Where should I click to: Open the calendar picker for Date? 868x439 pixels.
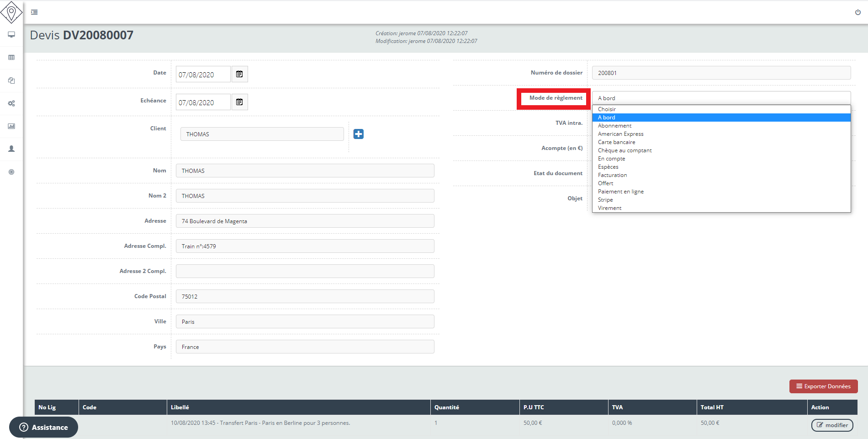click(x=239, y=74)
